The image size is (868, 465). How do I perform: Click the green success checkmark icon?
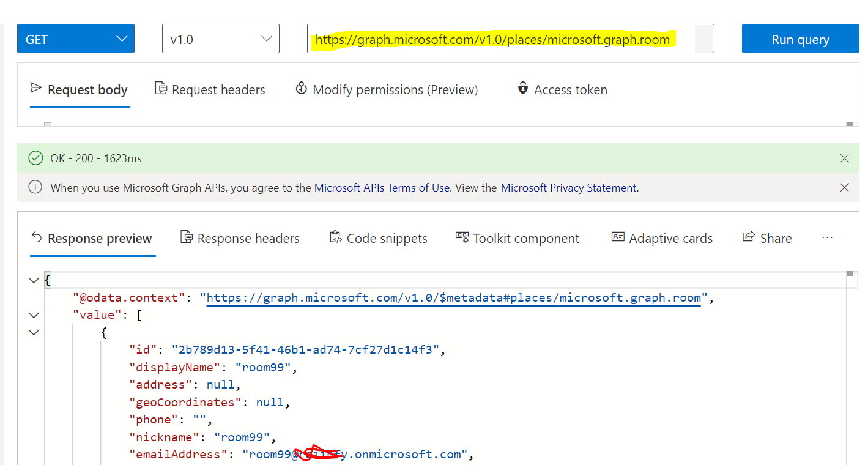pos(35,158)
